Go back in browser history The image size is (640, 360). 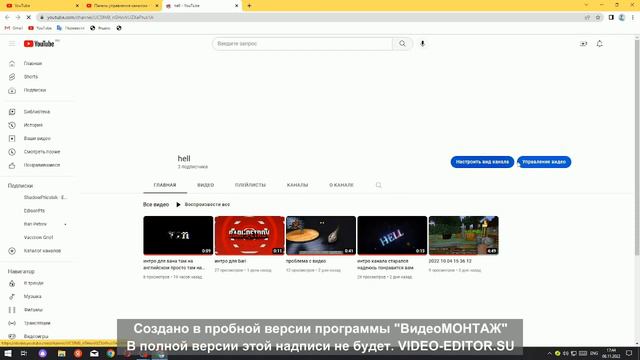point(7,17)
